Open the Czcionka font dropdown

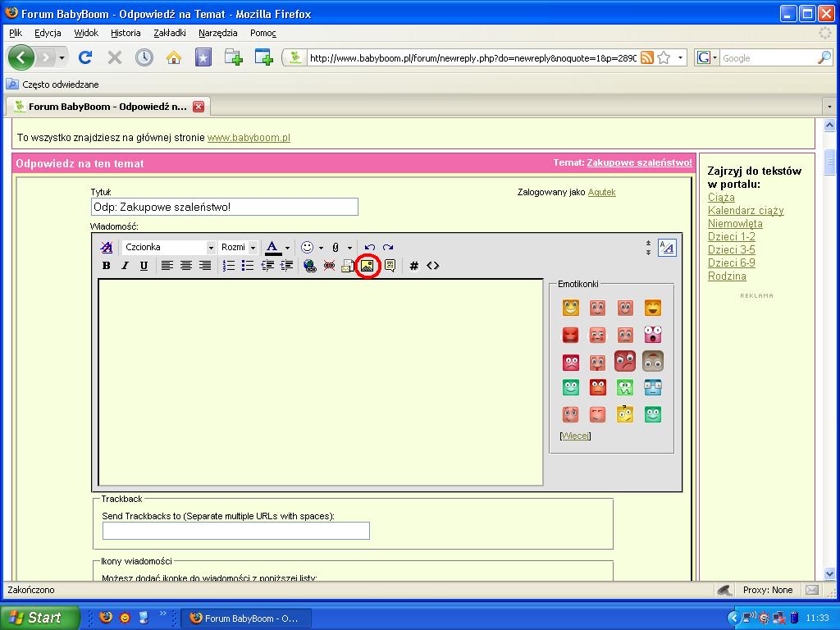[x=169, y=247]
